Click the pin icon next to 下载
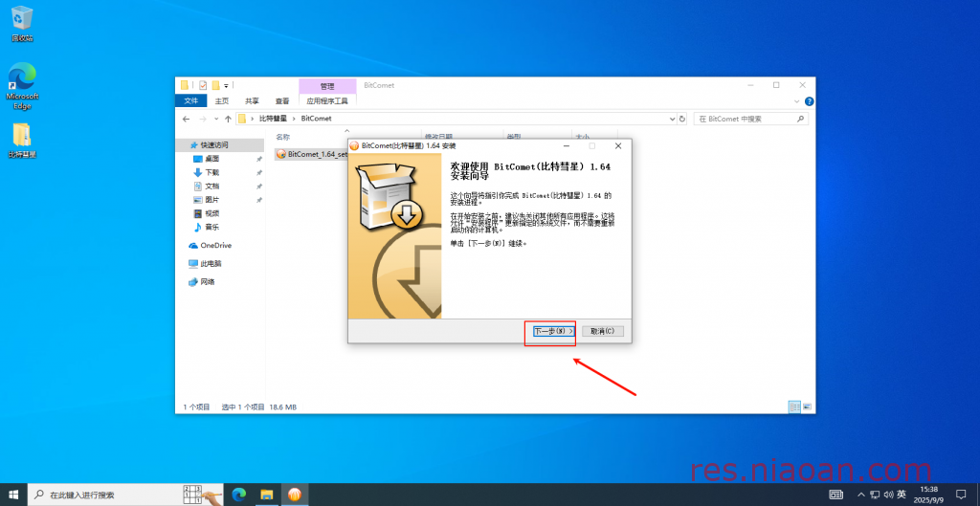The image size is (980, 506). [259, 172]
